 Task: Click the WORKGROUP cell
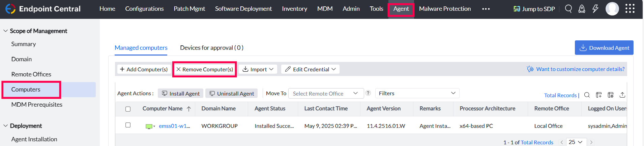click(x=219, y=126)
